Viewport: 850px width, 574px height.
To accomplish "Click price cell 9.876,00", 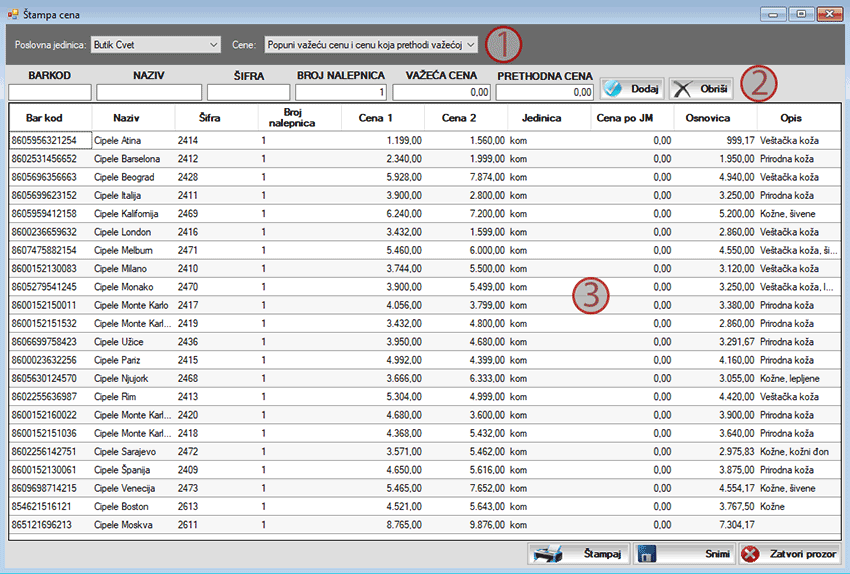I will [466, 525].
